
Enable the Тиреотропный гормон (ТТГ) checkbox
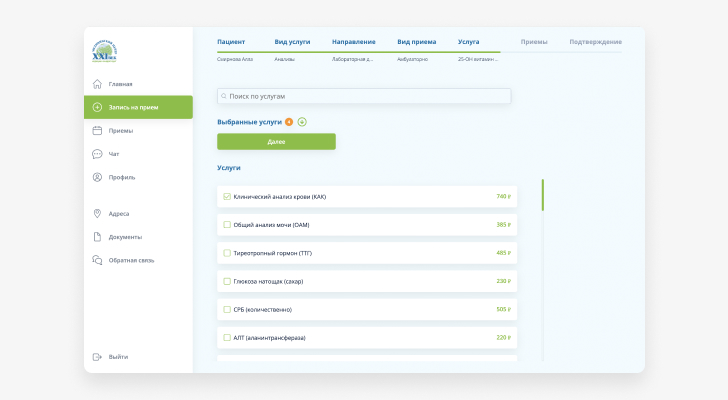tap(227, 253)
